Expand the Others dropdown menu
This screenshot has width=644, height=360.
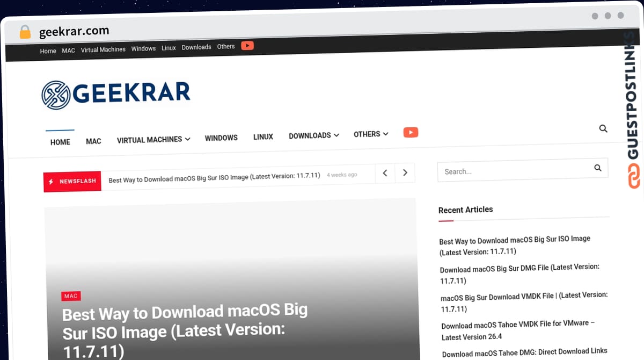371,134
